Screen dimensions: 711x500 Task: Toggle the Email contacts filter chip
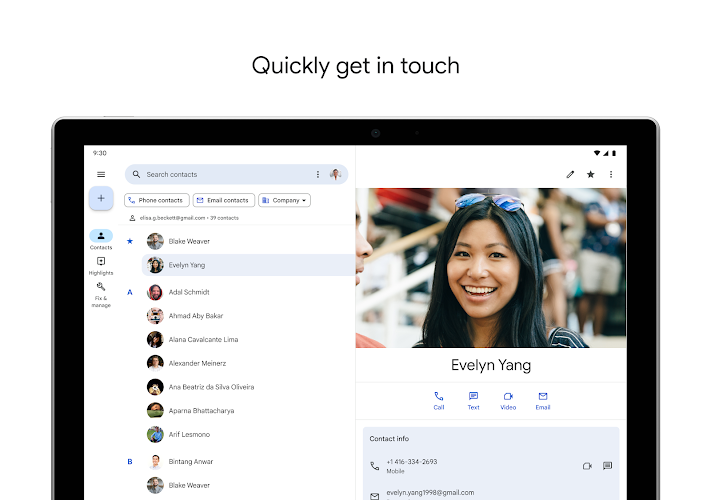tap(223, 200)
